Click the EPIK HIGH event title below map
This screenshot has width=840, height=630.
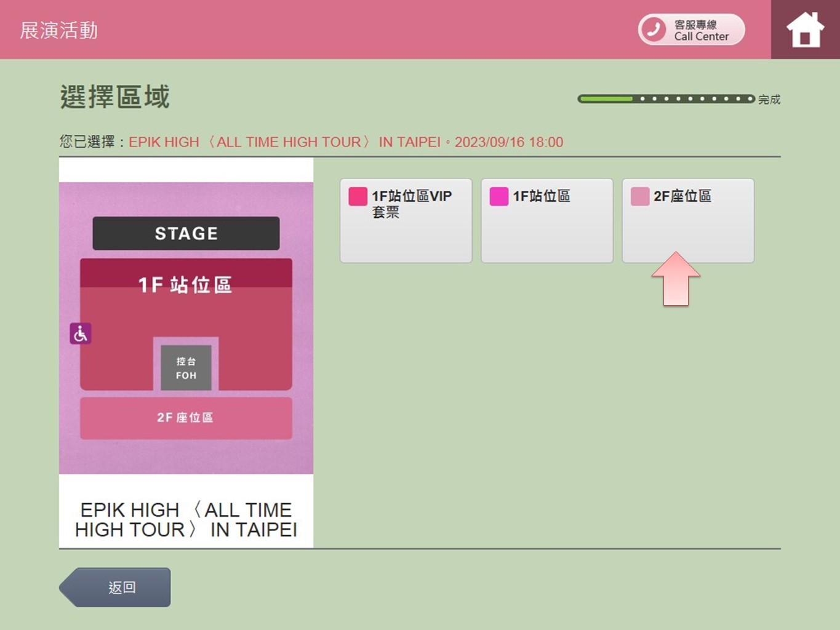click(186, 519)
